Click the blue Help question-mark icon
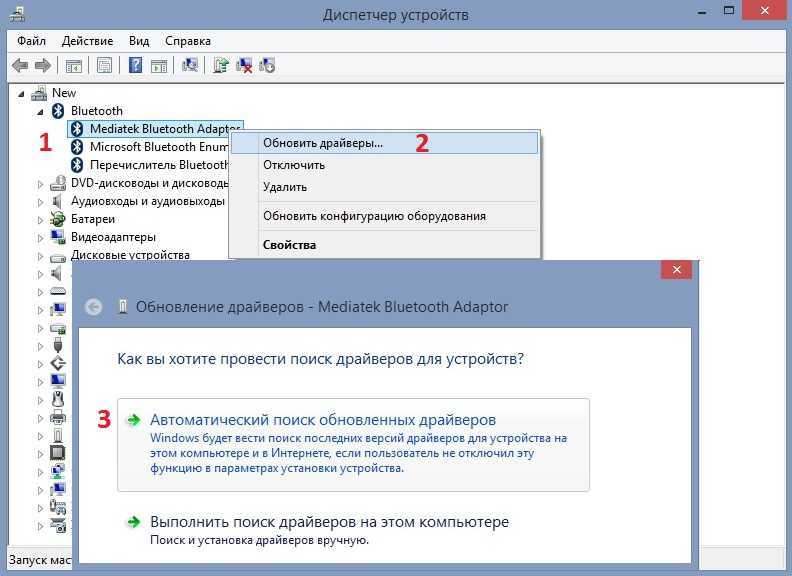 pos(135,65)
